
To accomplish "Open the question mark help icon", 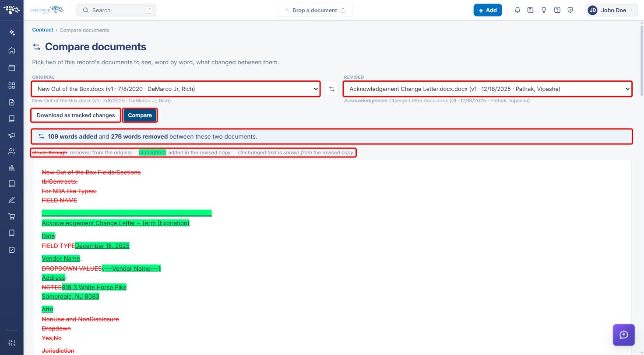I will (x=557, y=10).
